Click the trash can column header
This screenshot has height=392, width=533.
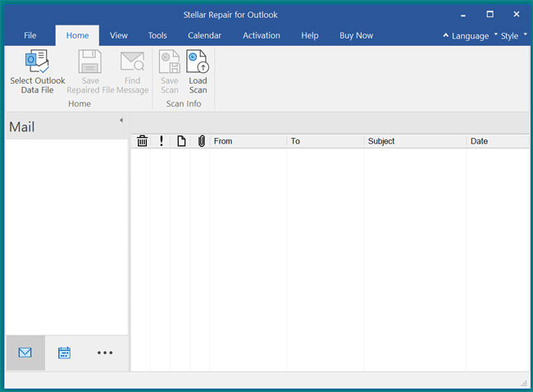pyautogui.click(x=142, y=141)
